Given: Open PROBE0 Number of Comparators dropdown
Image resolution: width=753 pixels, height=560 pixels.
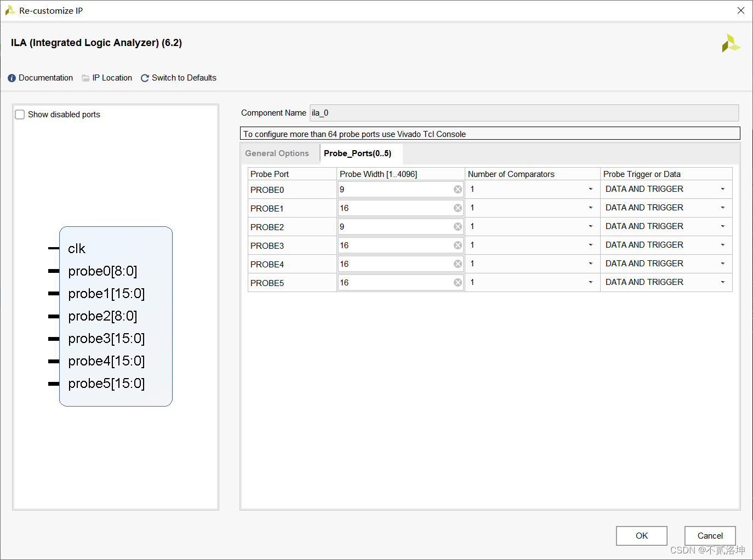Looking at the screenshot, I should [x=591, y=189].
